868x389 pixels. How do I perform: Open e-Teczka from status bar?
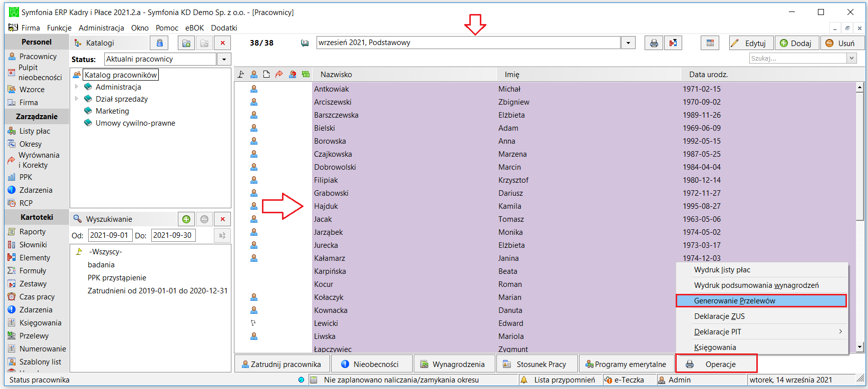tap(625, 380)
